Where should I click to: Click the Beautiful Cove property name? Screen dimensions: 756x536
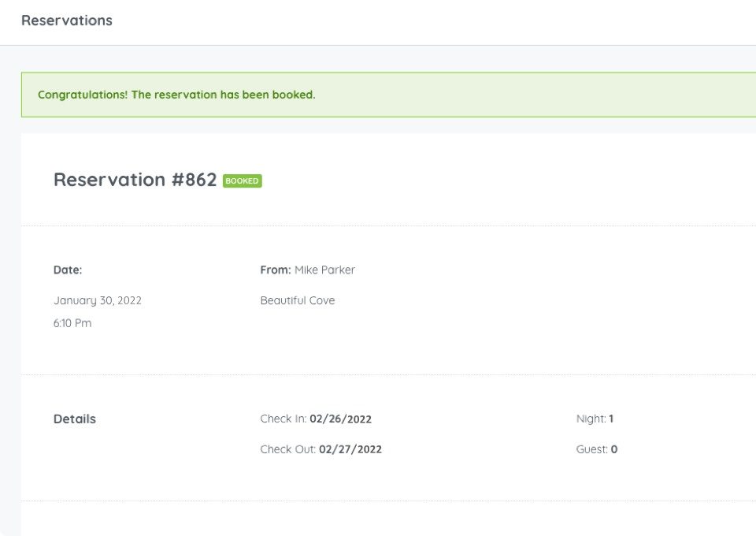pos(298,300)
